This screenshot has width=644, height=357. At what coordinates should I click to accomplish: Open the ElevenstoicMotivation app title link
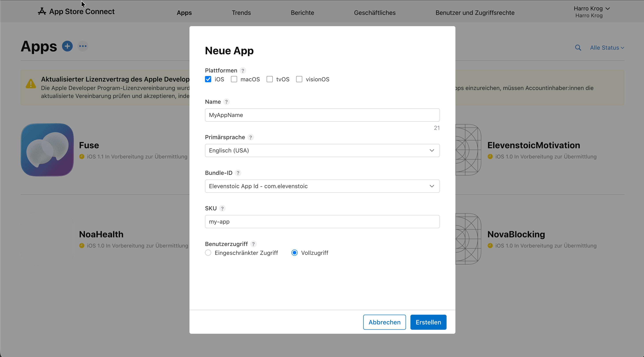click(533, 145)
